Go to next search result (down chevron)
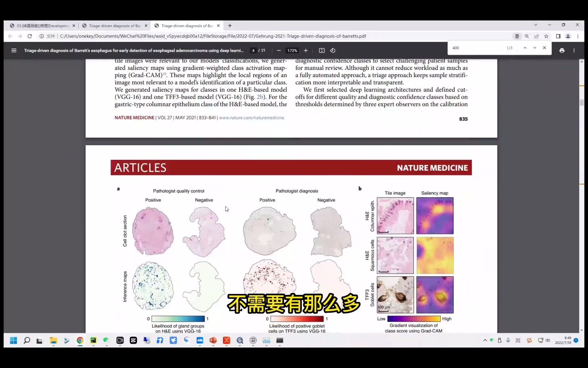The height and width of the screenshot is (368, 588). click(535, 48)
